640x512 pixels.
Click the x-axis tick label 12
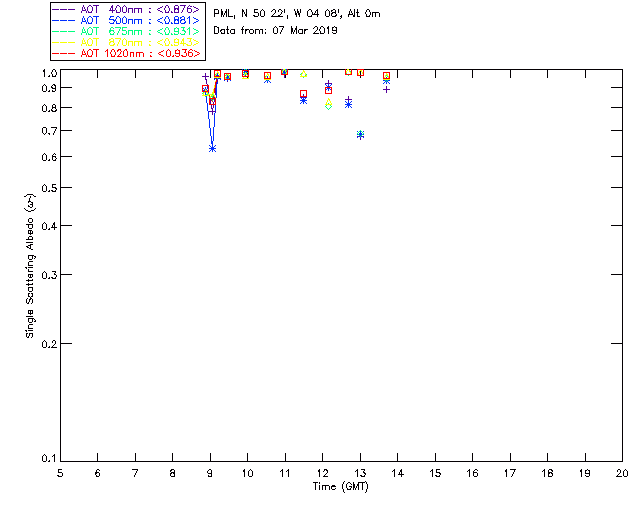322,473
